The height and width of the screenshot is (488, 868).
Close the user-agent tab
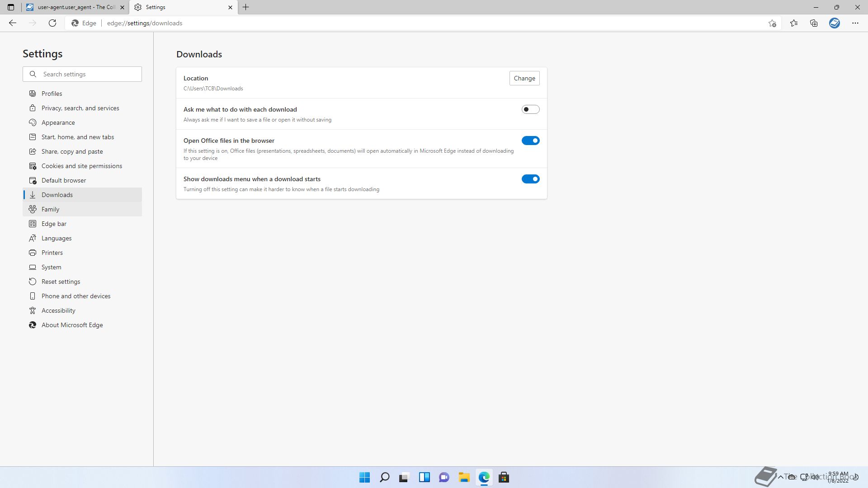pos(122,7)
